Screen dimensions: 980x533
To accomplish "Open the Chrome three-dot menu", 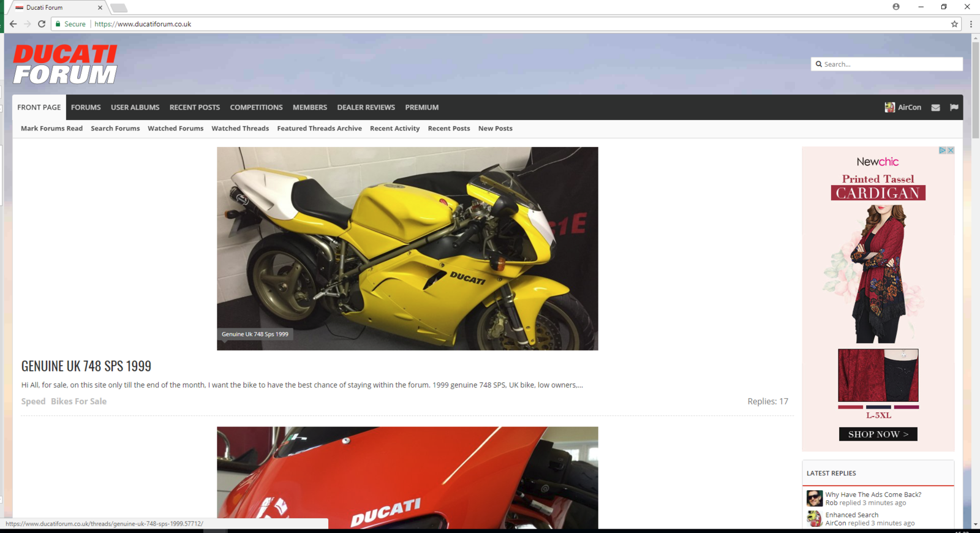I will click(971, 24).
